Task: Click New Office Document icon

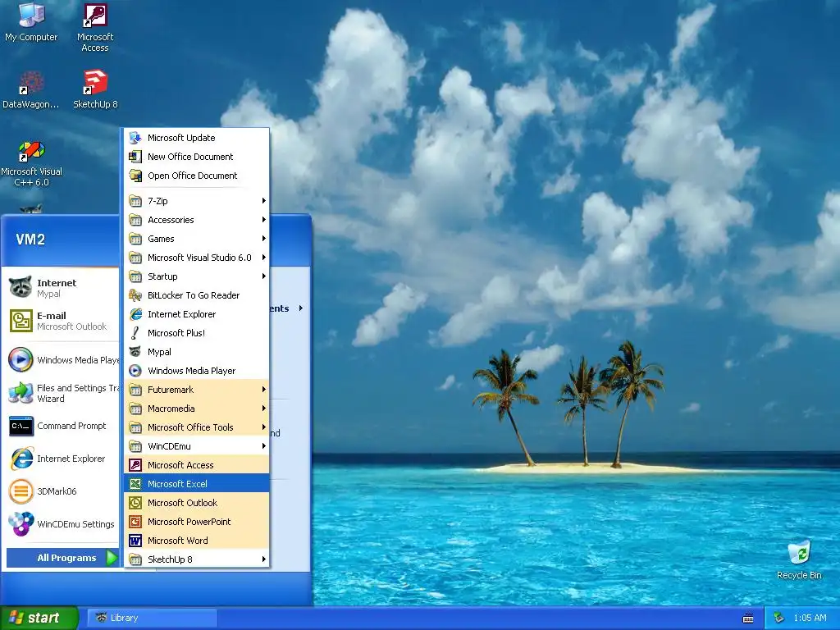Action: 135,157
